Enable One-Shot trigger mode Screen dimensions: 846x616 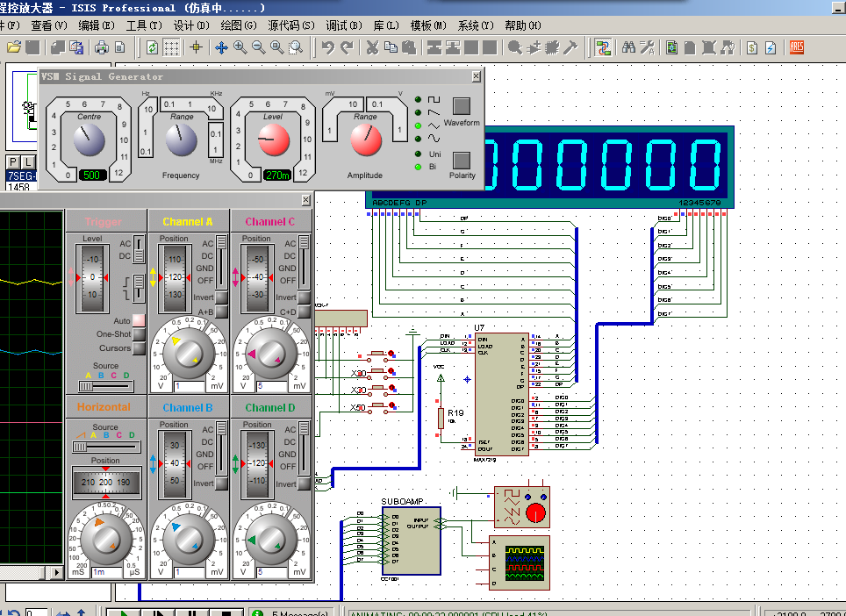coord(139,334)
